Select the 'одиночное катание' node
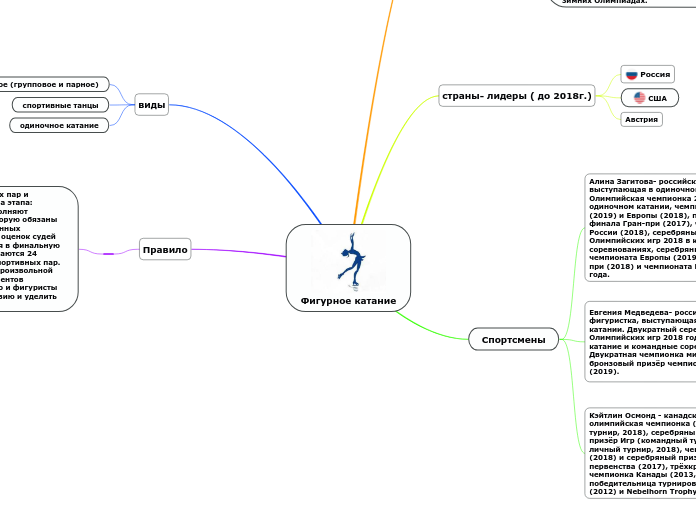Image resolution: width=696 pixels, height=520 pixels. click(x=59, y=125)
